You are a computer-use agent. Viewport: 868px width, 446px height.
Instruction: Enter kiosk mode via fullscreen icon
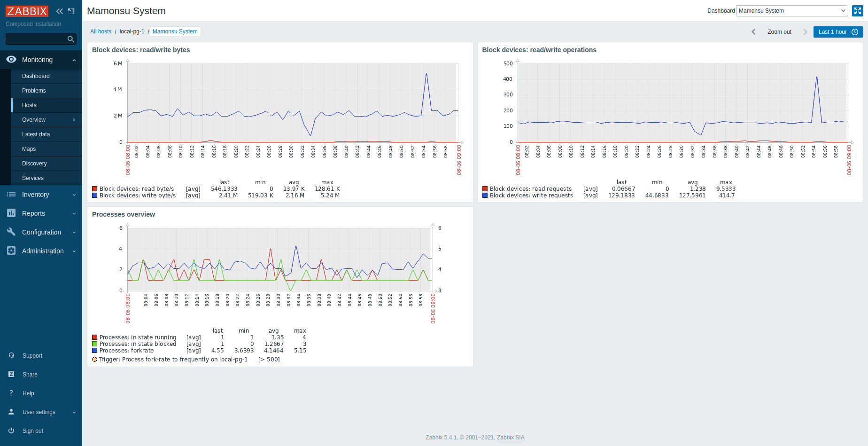point(858,11)
